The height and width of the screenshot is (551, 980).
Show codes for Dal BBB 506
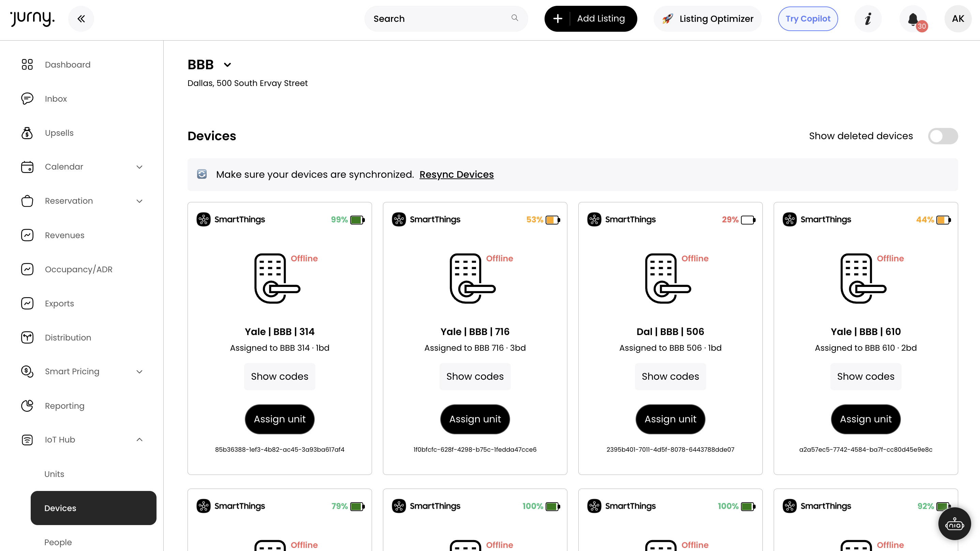tap(670, 376)
